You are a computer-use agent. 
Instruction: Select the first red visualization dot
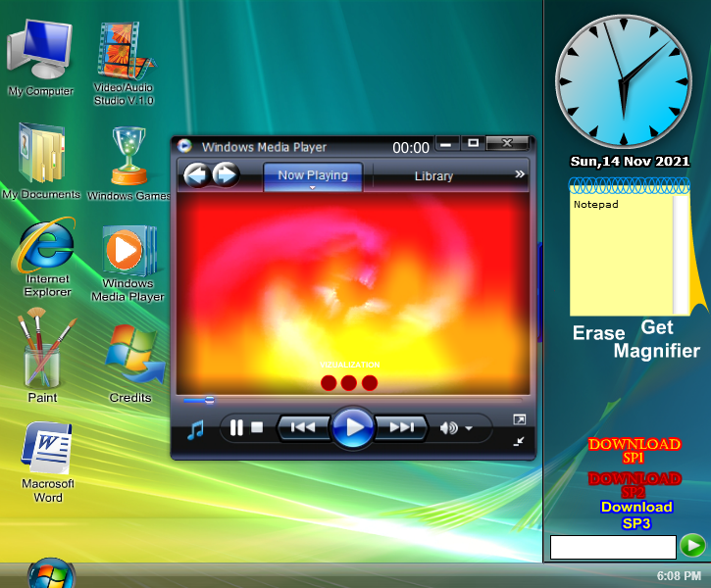click(x=329, y=383)
